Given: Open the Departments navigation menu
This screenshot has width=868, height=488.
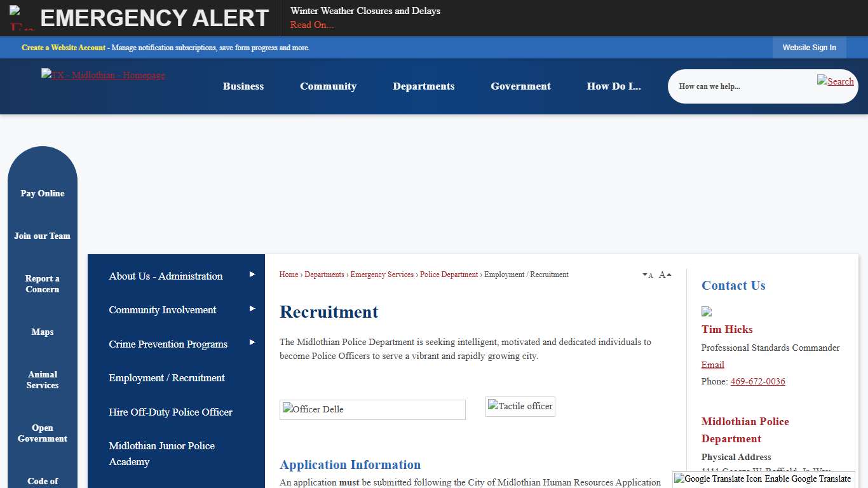Looking at the screenshot, I should pos(423,86).
